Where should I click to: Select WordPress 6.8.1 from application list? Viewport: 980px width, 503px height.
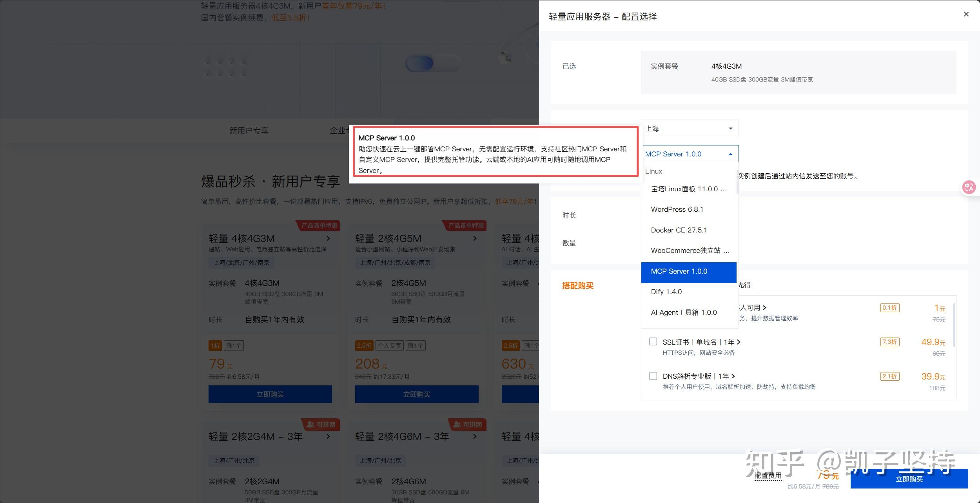(677, 209)
